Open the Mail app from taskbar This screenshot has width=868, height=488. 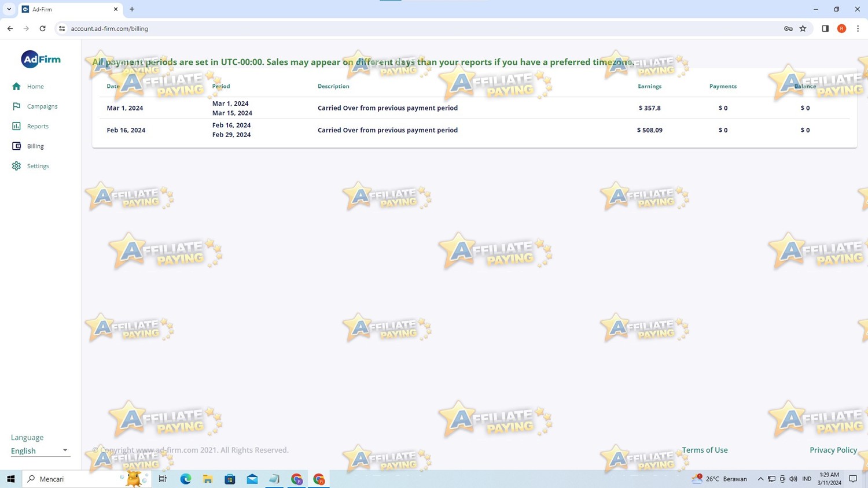252,479
